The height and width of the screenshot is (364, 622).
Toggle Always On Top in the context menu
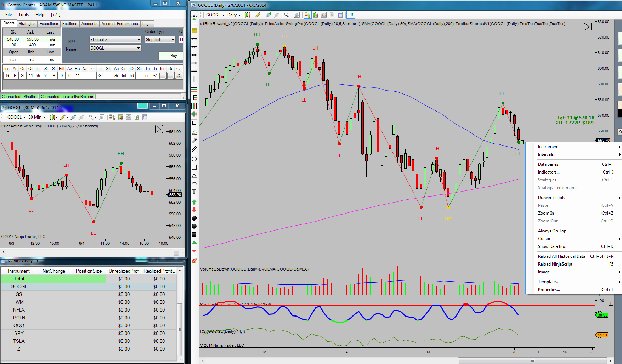tap(552, 231)
